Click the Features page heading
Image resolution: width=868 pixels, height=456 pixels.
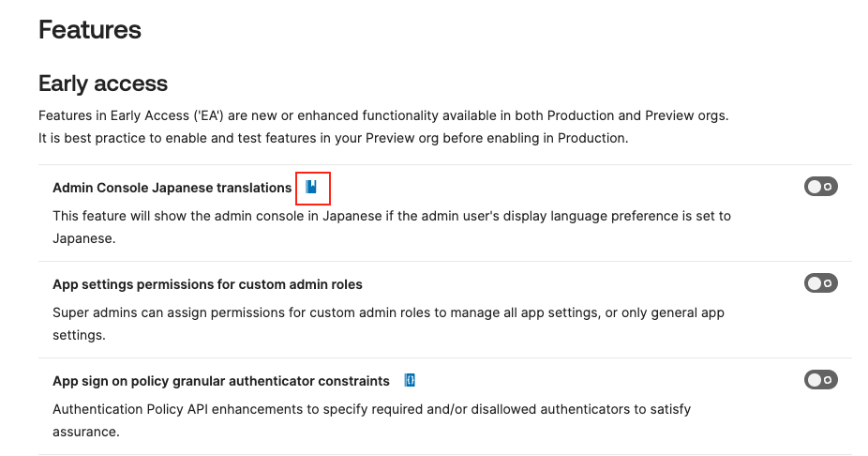(90, 30)
